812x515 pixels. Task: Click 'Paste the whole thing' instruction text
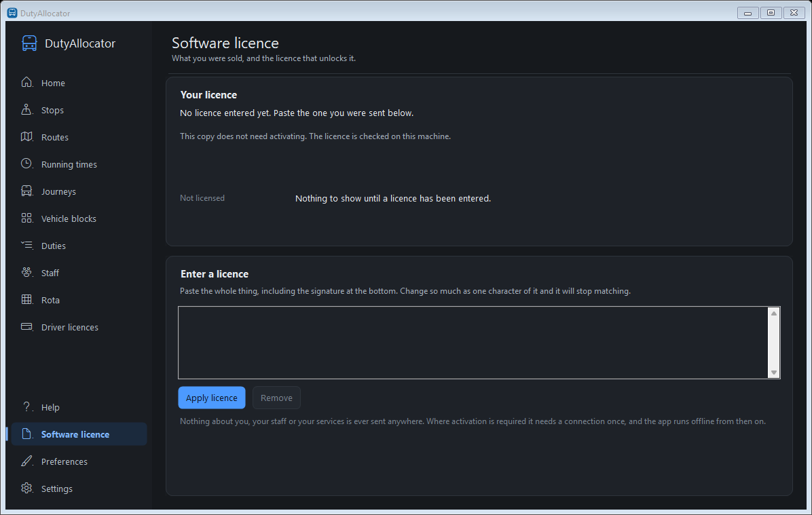point(405,291)
